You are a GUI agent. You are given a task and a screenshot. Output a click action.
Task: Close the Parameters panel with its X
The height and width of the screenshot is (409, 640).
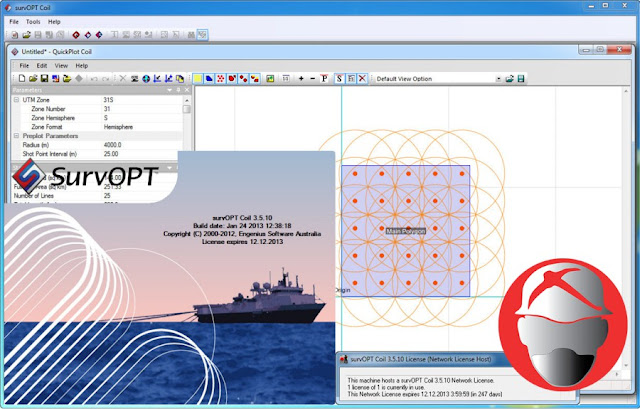[x=187, y=90]
